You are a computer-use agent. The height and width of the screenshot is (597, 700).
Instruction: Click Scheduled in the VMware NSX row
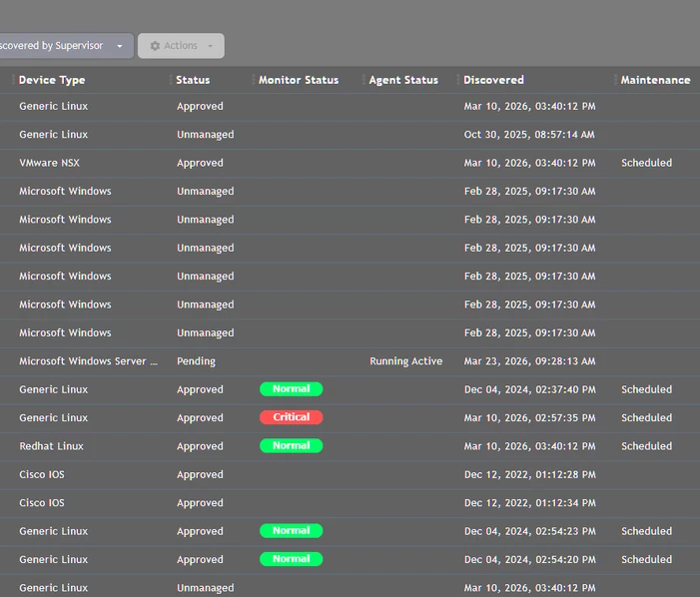coord(646,163)
